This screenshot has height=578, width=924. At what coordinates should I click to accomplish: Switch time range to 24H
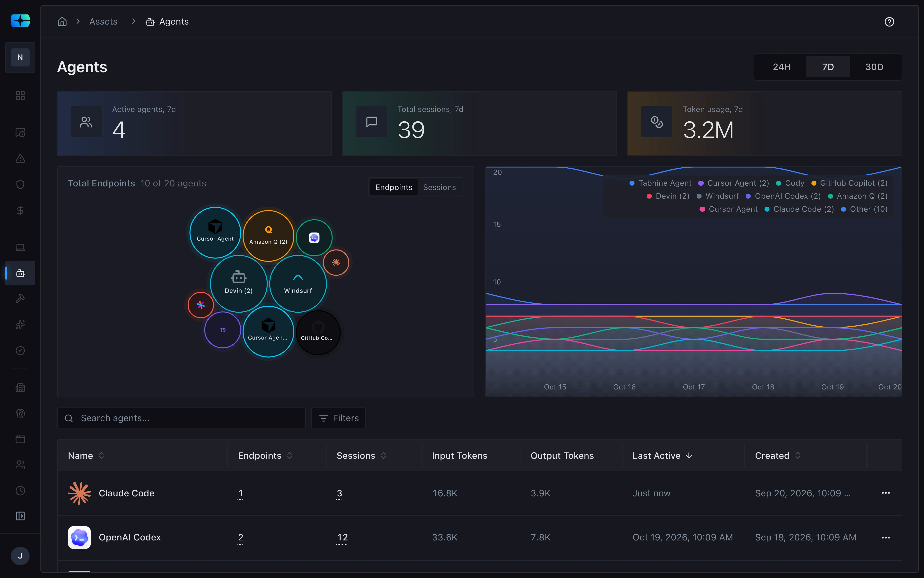782,67
